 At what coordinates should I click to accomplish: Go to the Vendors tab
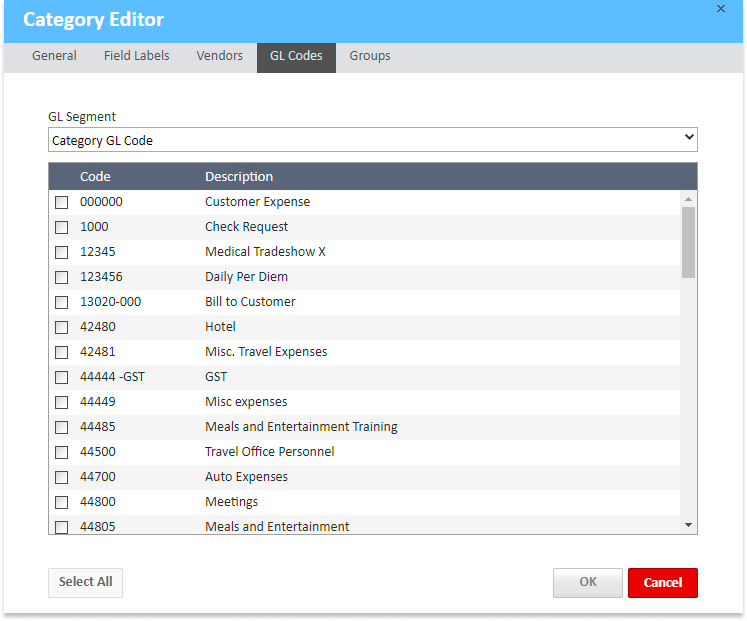[219, 56]
